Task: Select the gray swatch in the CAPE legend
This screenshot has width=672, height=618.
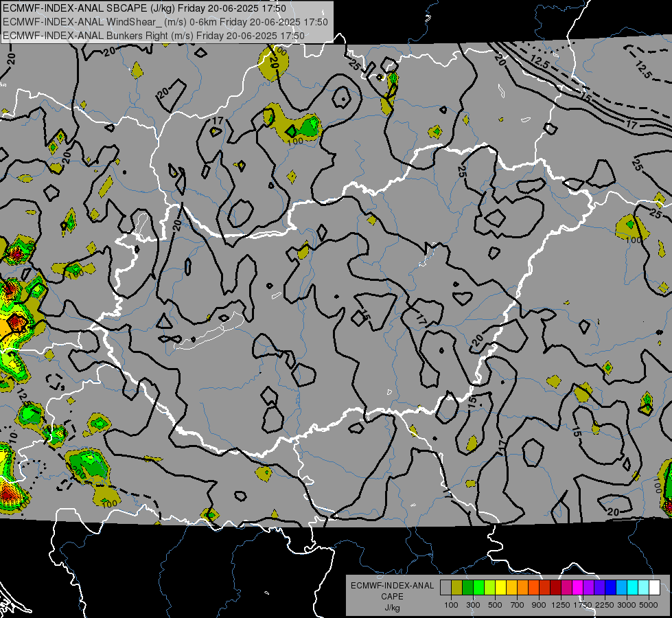Action: pyautogui.click(x=445, y=588)
